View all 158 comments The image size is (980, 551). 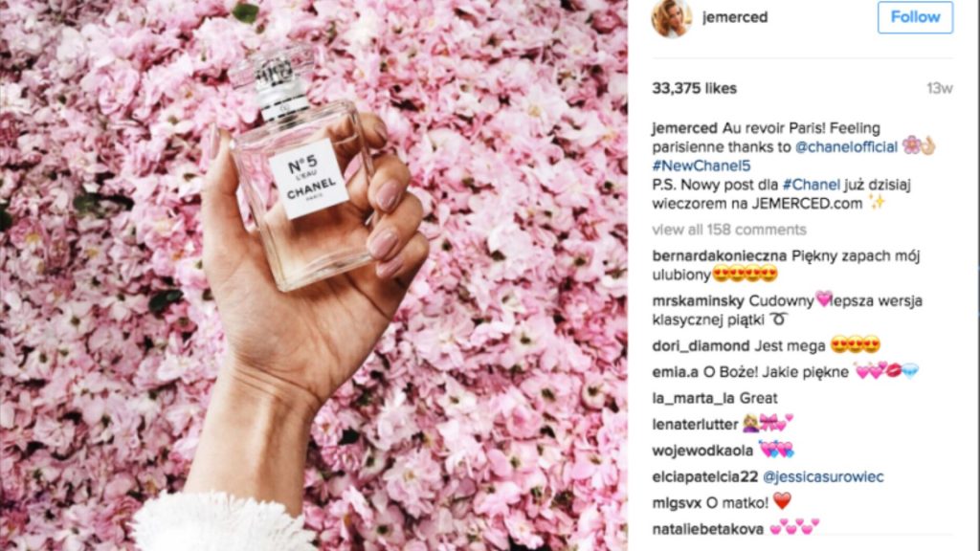coord(729,230)
